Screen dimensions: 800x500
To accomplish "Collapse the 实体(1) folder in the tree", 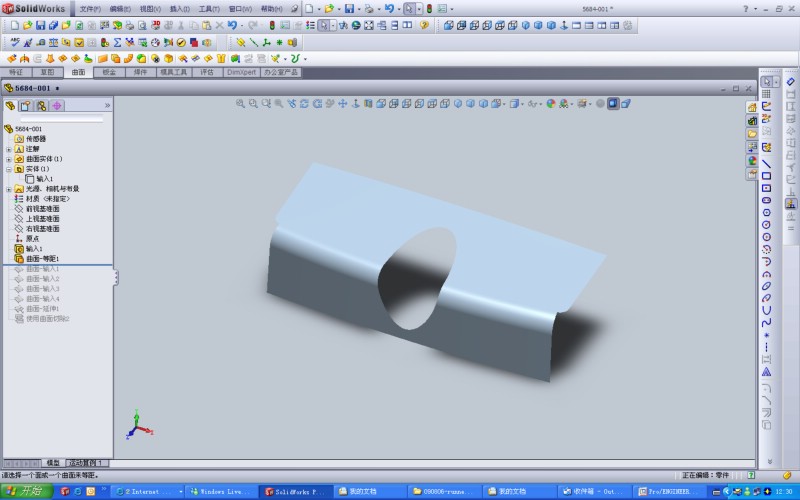I will coord(9,169).
